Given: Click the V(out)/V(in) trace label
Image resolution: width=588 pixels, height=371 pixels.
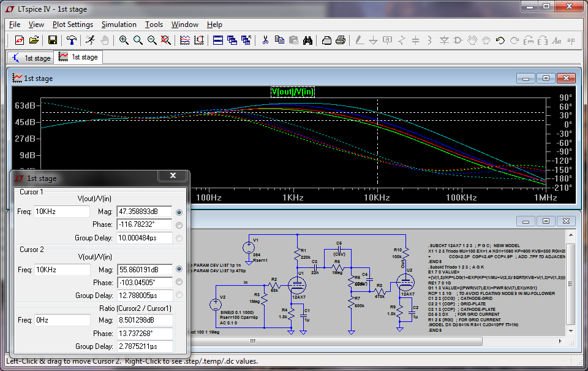Looking at the screenshot, I should 293,92.
